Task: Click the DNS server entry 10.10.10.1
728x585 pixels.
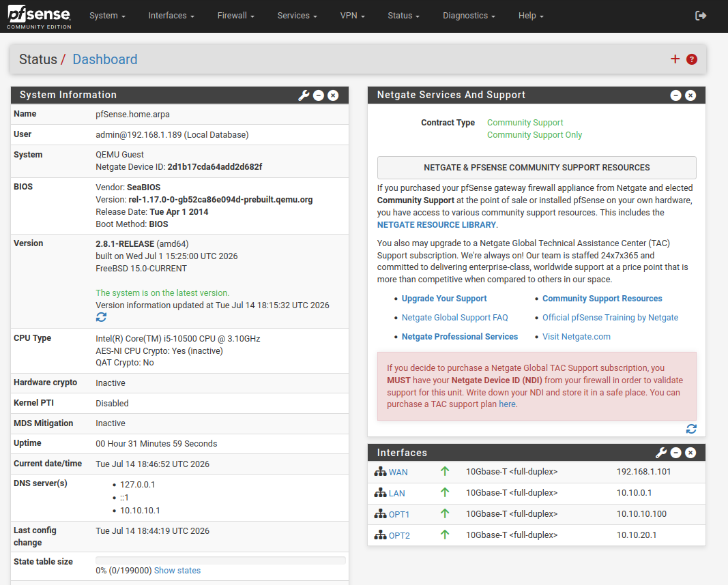Action: 140,511
